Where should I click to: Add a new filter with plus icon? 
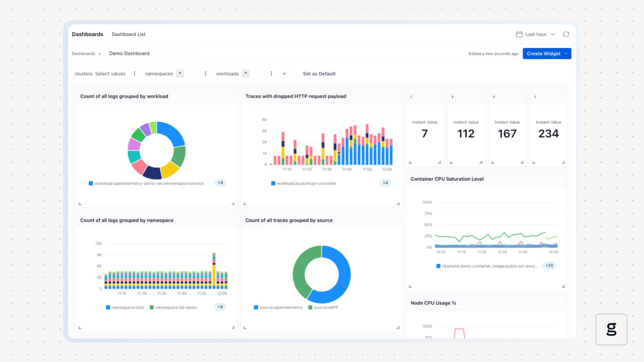(x=284, y=74)
